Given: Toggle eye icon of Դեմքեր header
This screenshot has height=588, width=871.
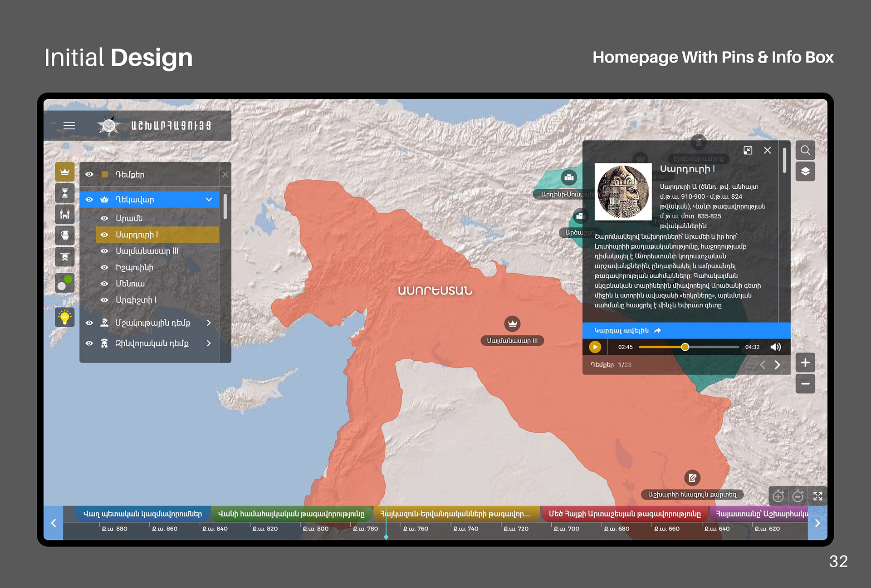Looking at the screenshot, I should point(89,174).
